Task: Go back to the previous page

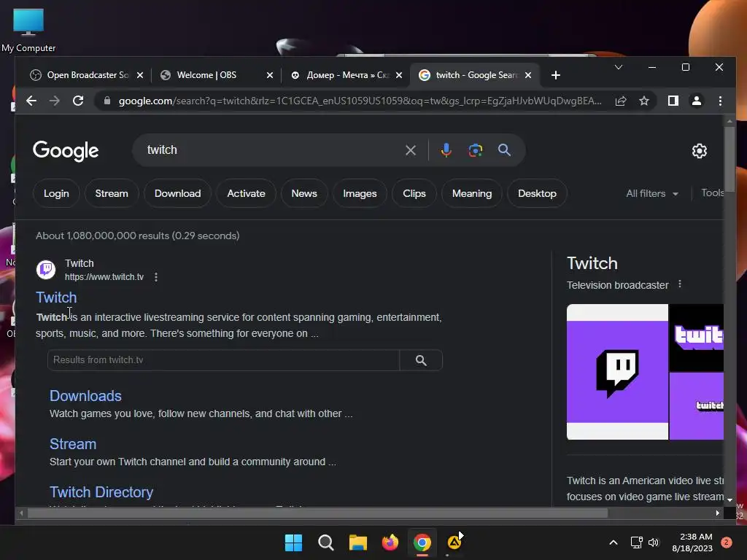Action: (31, 101)
